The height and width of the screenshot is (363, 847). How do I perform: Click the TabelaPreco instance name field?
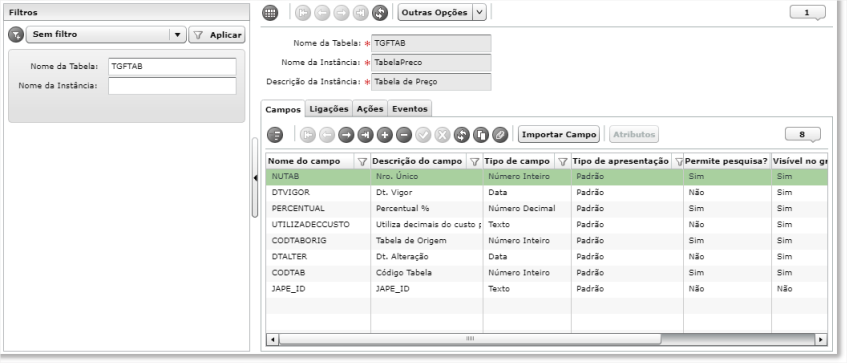(x=431, y=63)
